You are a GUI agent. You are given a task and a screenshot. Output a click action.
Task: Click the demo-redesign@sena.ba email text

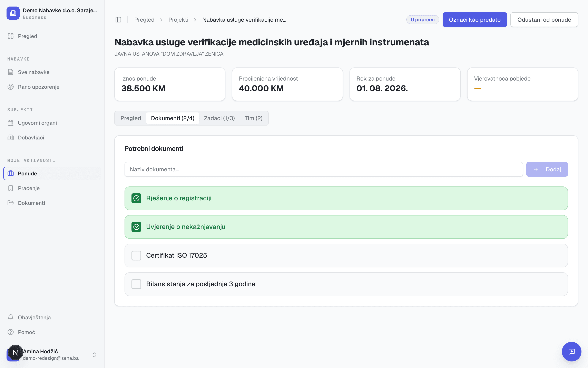point(51,358)
